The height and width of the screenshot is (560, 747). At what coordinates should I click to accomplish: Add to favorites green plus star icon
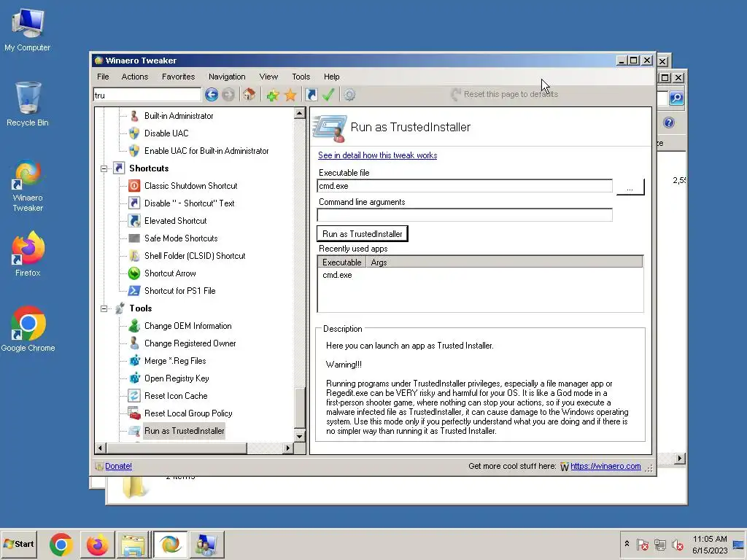coord(273,95)
